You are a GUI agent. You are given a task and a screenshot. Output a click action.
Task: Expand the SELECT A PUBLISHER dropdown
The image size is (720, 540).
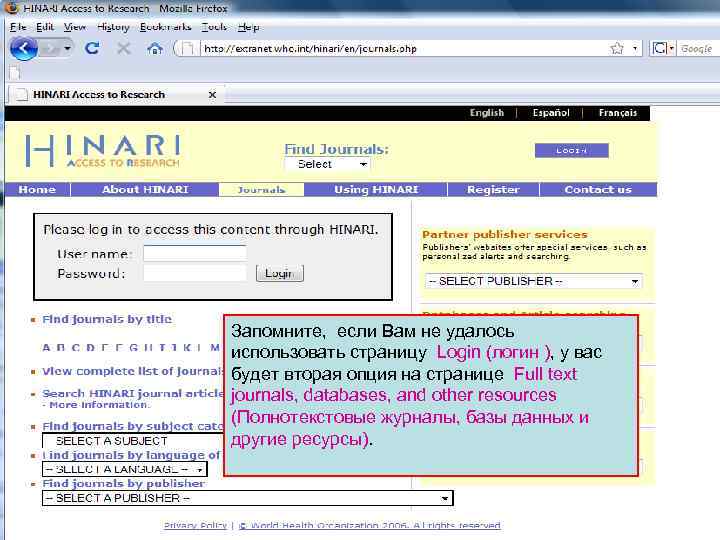pyautogui.click(x=248, y=498)
